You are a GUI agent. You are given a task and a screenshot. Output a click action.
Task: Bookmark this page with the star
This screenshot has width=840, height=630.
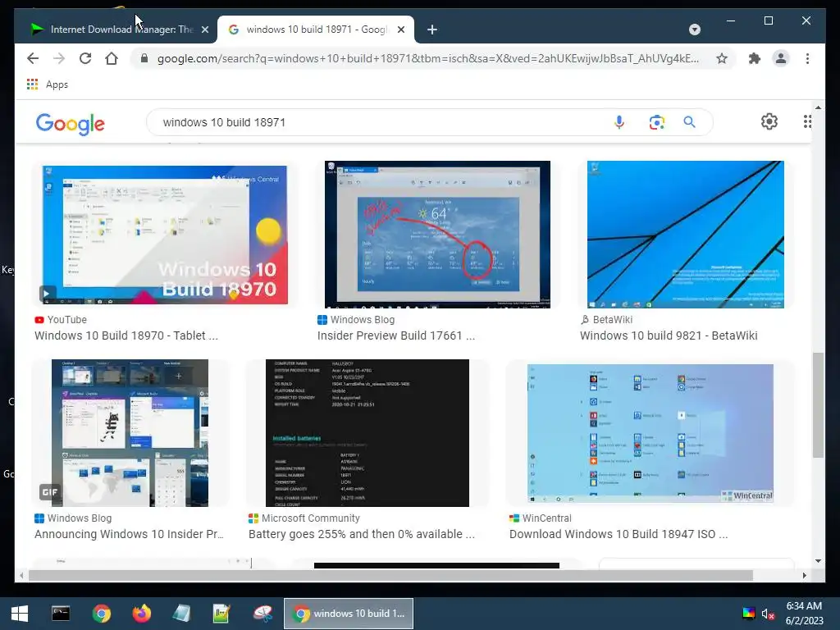(722, 58)
